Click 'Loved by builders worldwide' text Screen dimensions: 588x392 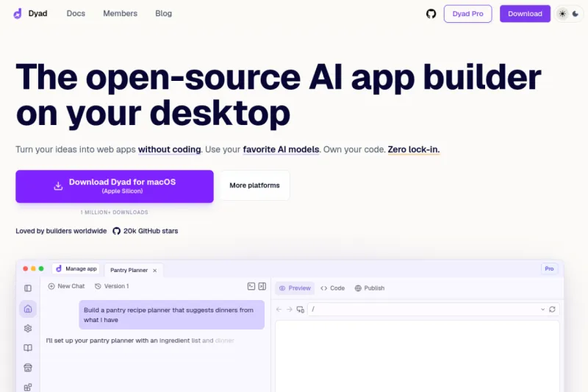[x=61, y=231]
